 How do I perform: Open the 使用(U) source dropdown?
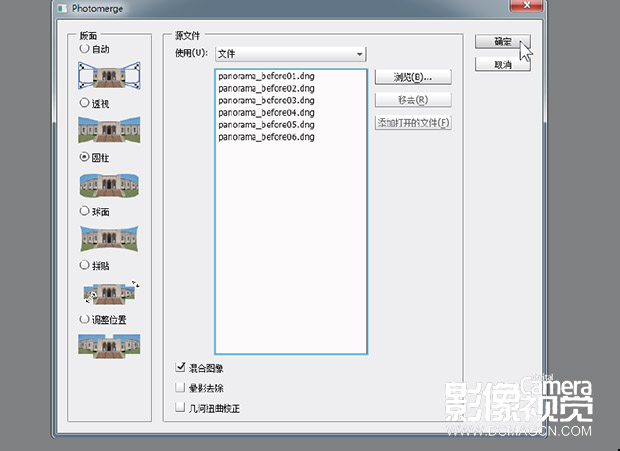pyautogui.click(x=291, y=54)
